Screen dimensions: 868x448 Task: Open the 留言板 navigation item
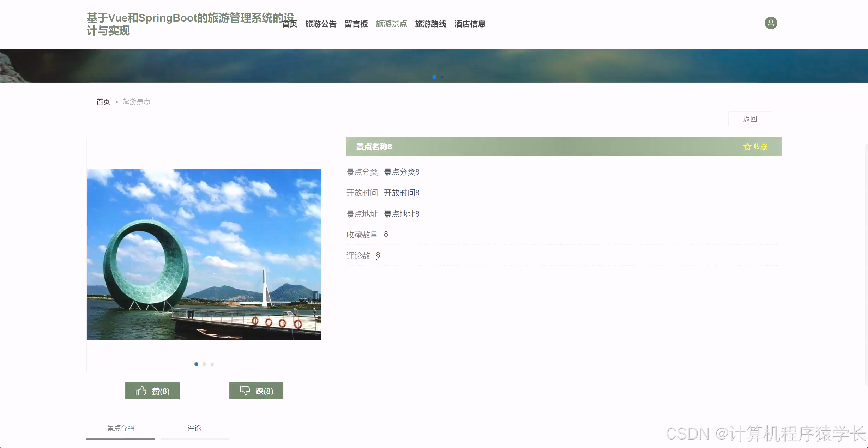click(x=356, y=24)
